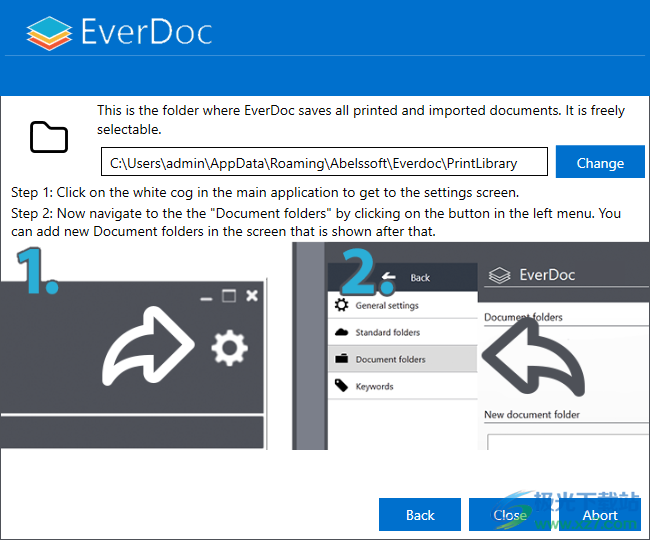Click the folder outline icon

pyautogui.click(x=49, y=137)
